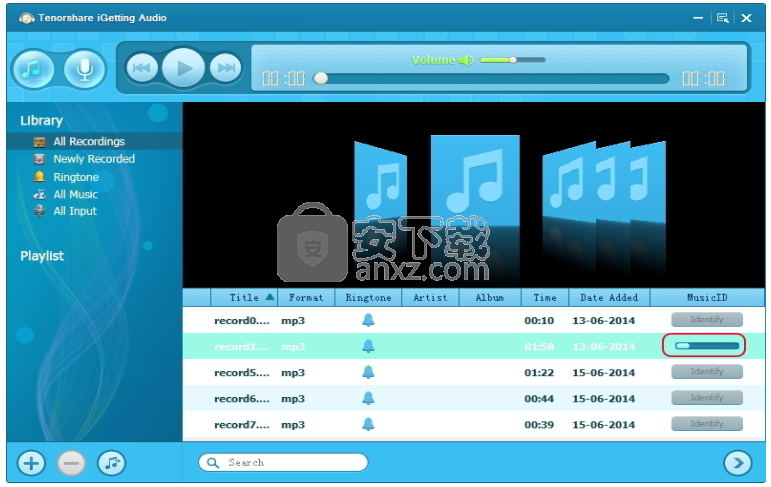Click the 01:22 time of record5

point(539,373)
